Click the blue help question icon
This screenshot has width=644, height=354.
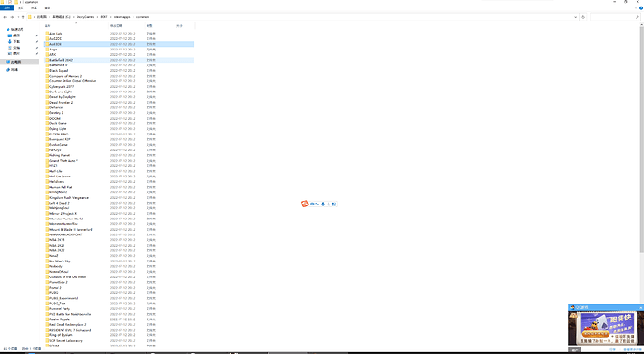[640, 7]
